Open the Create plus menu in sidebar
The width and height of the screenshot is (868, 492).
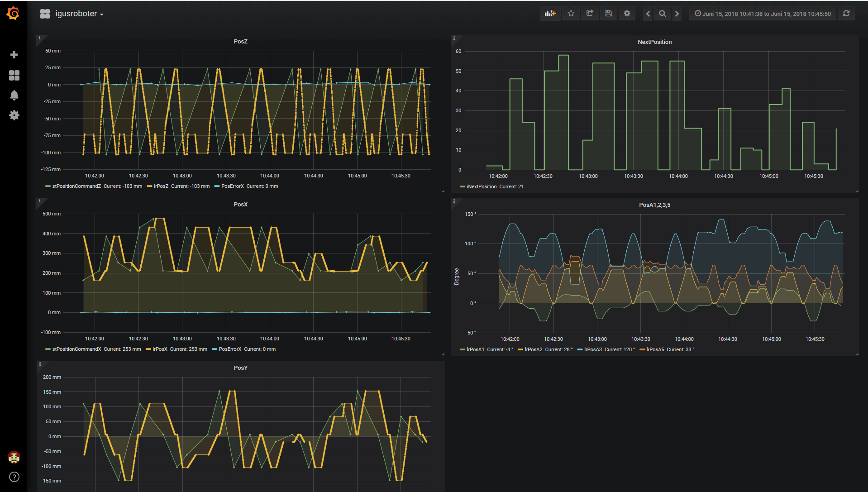pos(14,55)
